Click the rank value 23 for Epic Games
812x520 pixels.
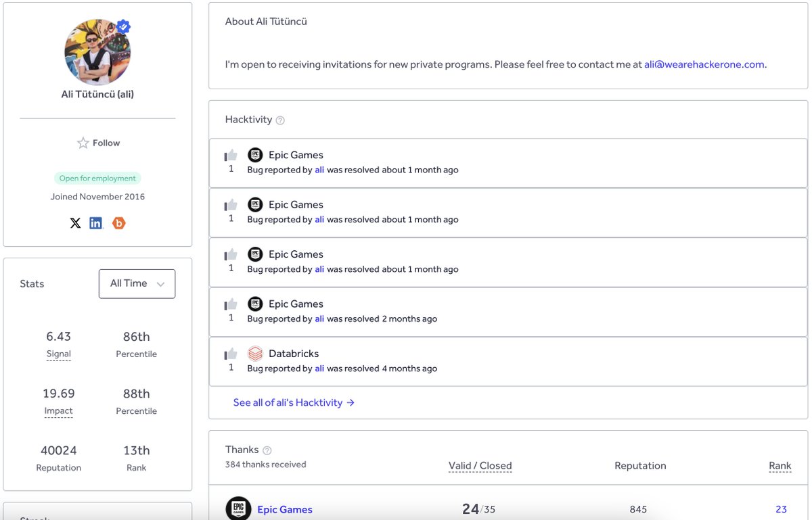tap(782, 509)
